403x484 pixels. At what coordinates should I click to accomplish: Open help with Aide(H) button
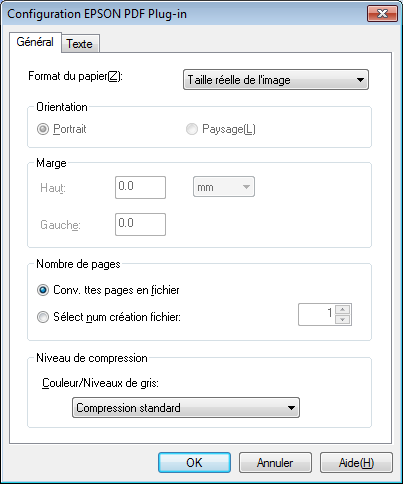[356, 462]
